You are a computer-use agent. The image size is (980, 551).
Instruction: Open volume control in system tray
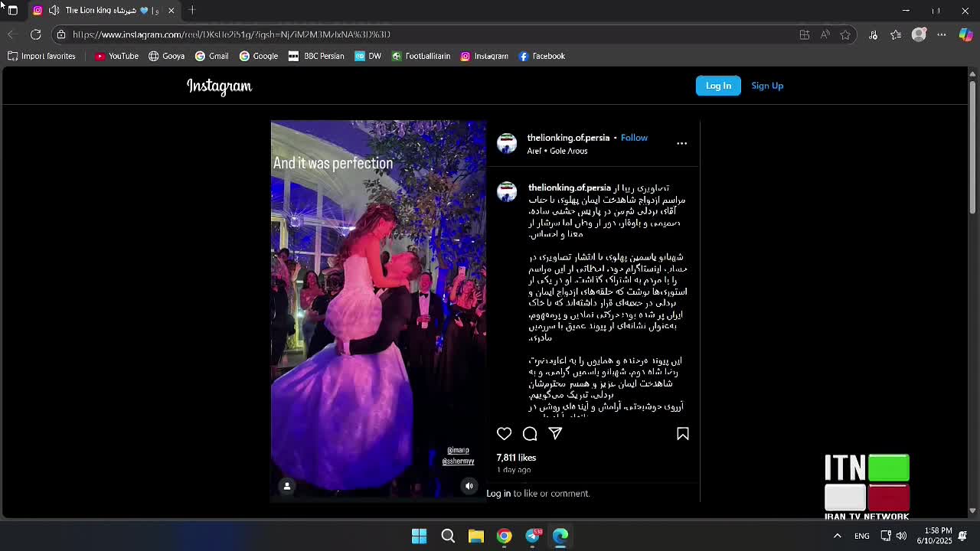tap(902, 536)
